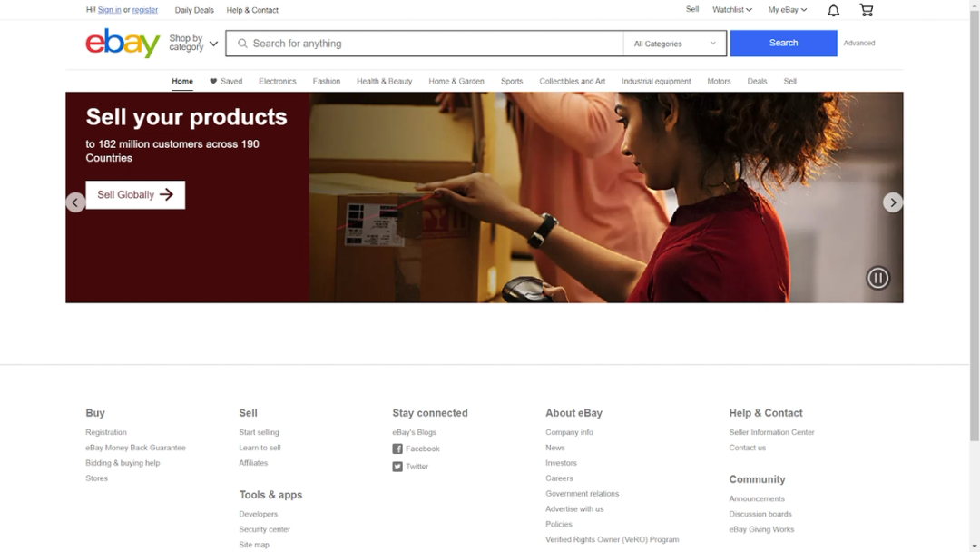Open the News footer link
Image resolution: width=980 pixels, height=552 pixels.
pos(555,448)
